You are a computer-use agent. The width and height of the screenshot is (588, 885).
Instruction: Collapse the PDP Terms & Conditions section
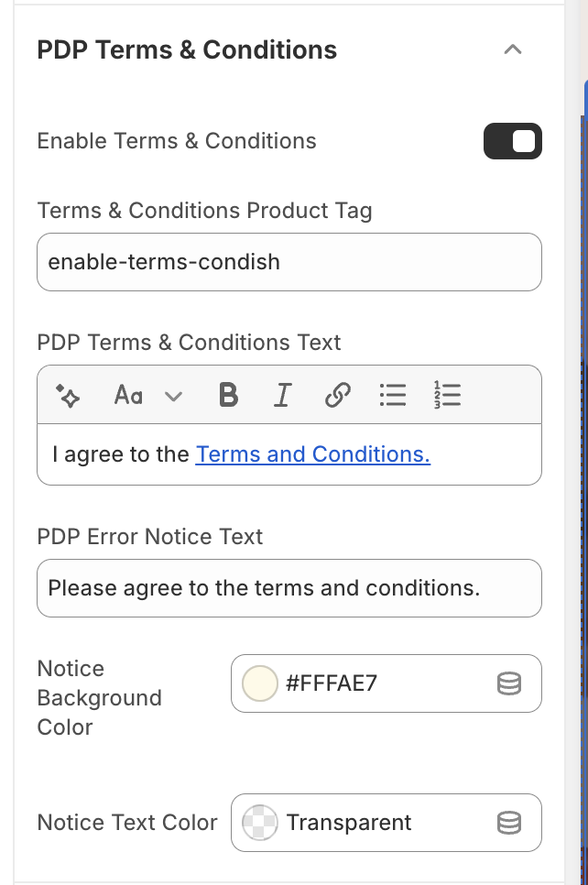tap(513, 49)
